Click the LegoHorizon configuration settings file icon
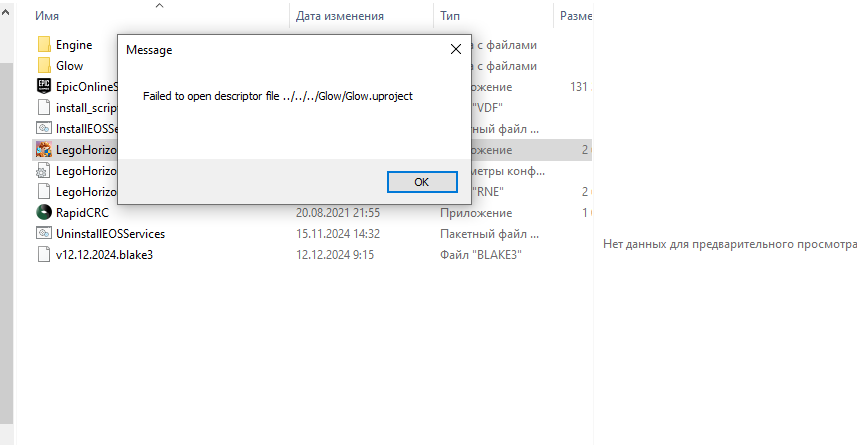Image resolution: width=857 pixels, height=445 pixels. coord(43,171)
